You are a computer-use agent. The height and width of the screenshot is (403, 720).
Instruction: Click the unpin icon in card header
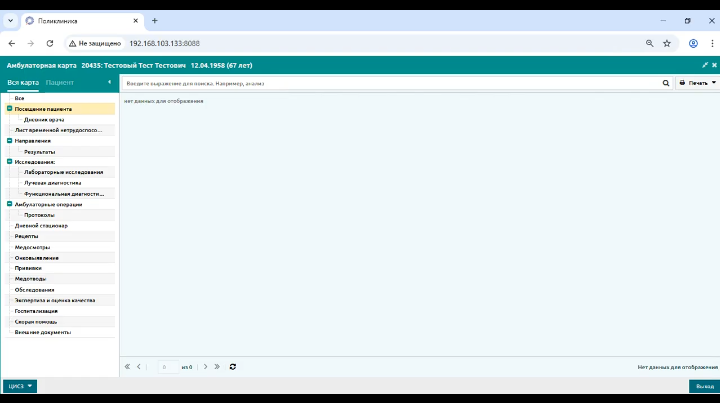click(x=705, y=65)
